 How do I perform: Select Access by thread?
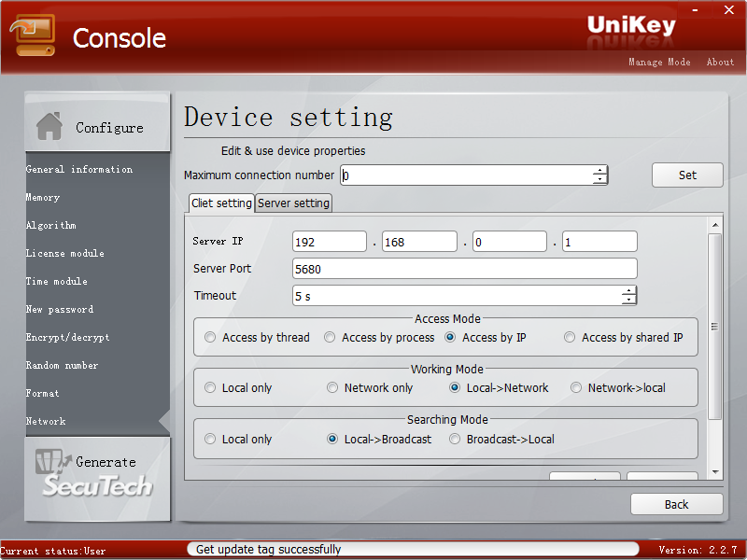pyautogui.click(x=258, y=338)
